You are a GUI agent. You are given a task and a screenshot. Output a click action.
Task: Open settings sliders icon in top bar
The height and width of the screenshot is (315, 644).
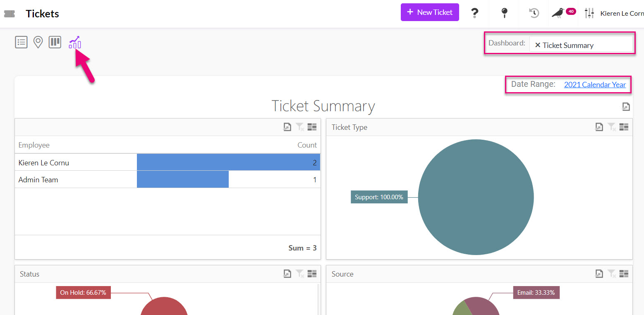[x=589, y=13]
